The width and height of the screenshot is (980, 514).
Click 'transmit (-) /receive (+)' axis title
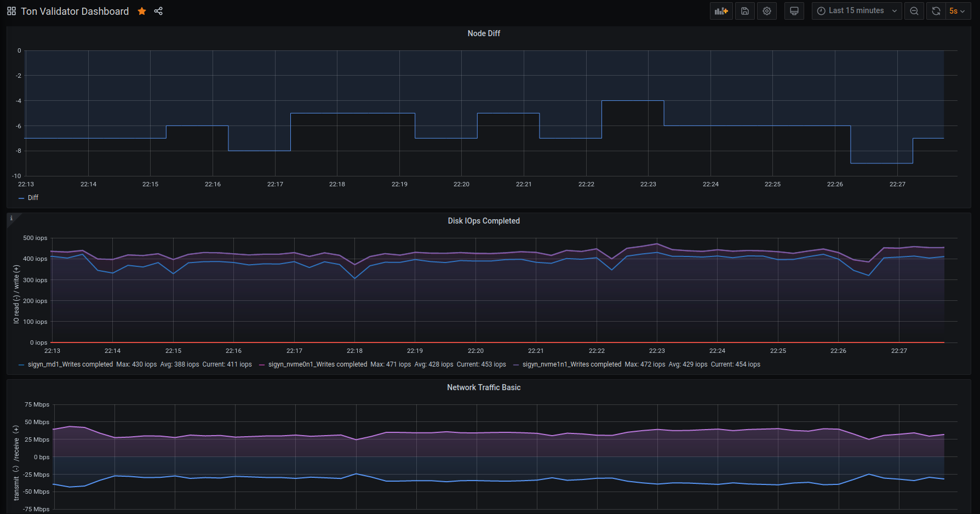click(16, 462)
